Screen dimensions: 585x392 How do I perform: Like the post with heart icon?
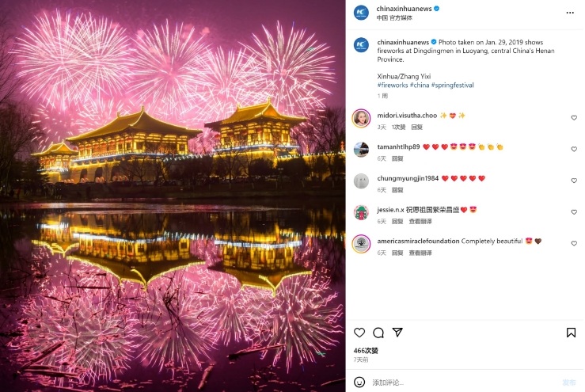point(359,333)
